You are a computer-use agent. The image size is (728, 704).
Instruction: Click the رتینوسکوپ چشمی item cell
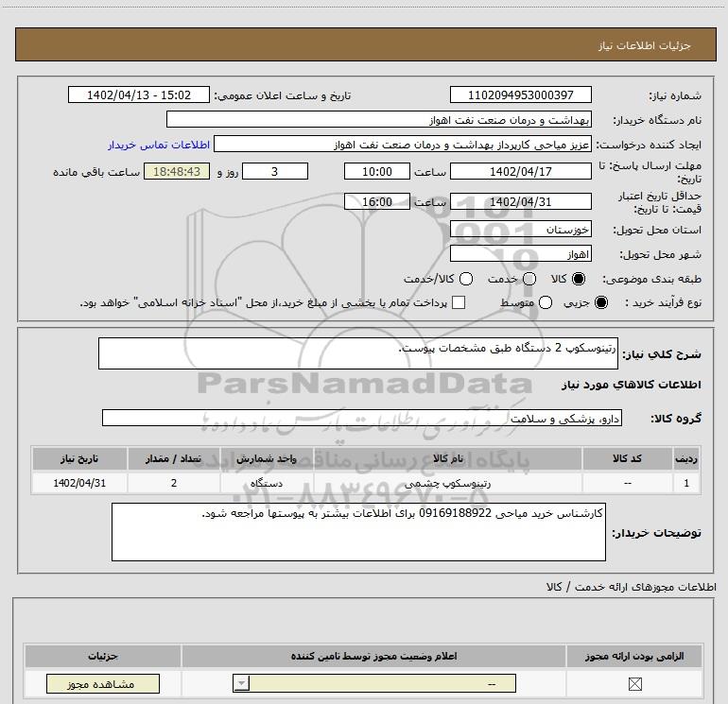[448, 483]
